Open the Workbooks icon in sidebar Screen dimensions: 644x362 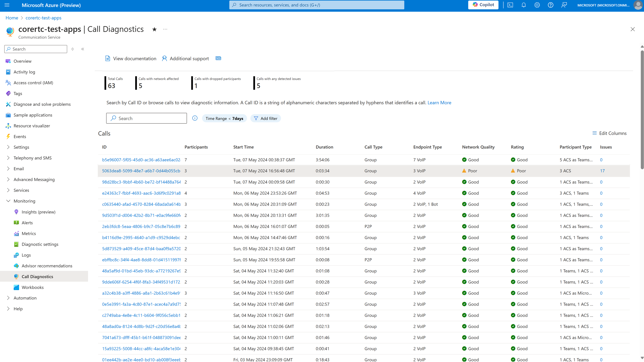[x=16, y=287]
